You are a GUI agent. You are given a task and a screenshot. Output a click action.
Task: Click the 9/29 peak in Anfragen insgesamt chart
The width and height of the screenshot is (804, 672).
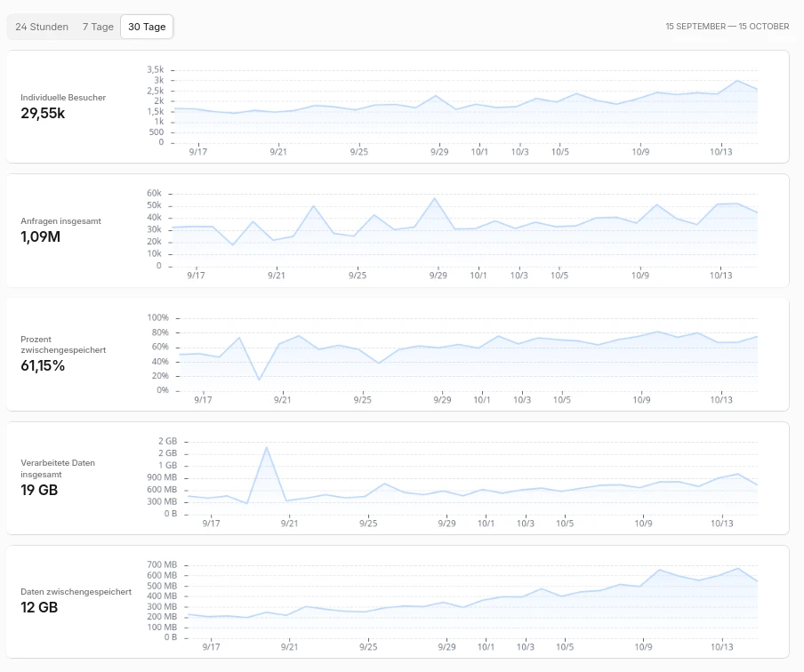point(435,198)
